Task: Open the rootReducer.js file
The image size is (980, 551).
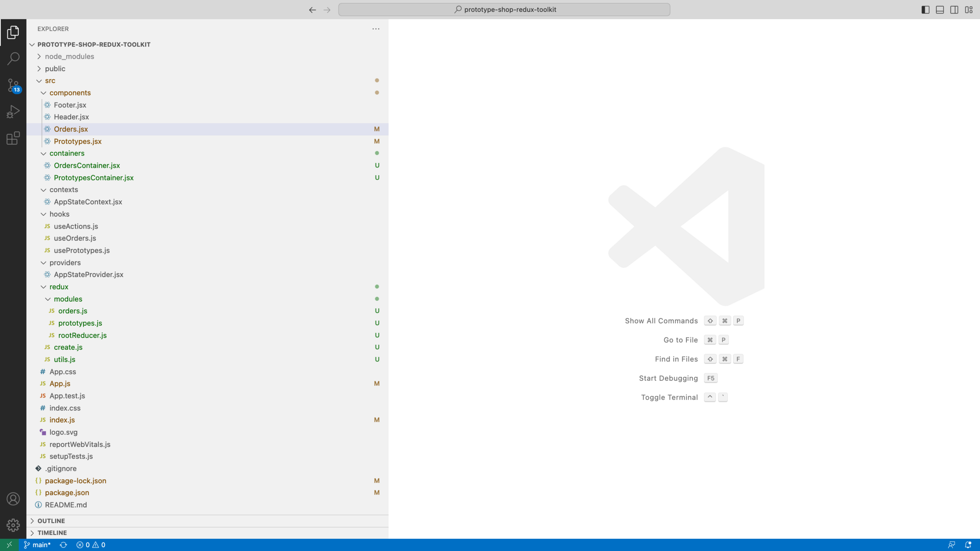Action: (x=82, y=335)
